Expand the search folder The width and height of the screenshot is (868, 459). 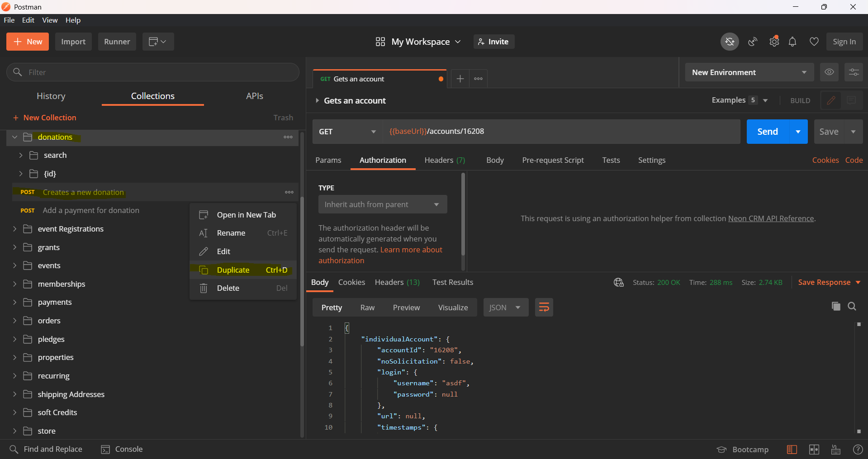click(21, 155)
